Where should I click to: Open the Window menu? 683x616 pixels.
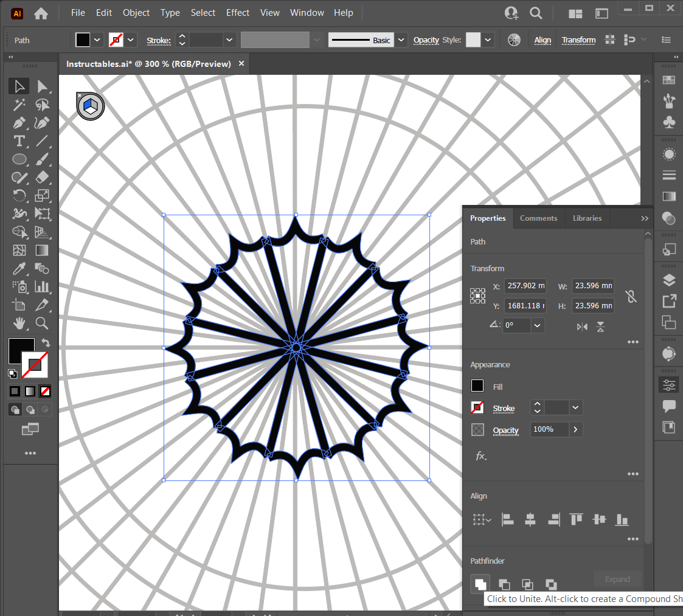pyautogui.click(x=307, y=13)
